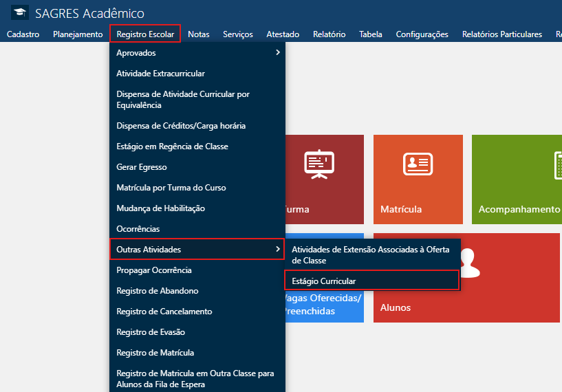The width and height of the screenshot is (562, 392).
Task: Select Estágio Curricular in the submenu
Action: click(x=372, y=280)
